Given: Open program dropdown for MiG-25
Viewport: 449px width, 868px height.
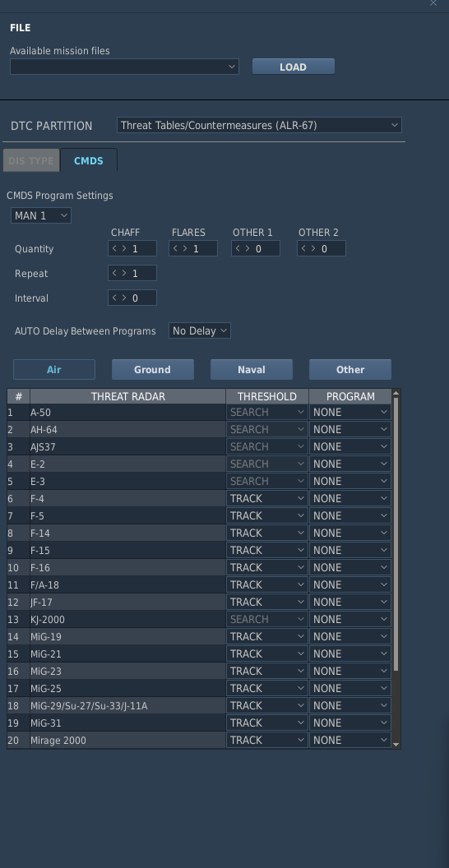Looking at the screenshot, I should point(350,688).
